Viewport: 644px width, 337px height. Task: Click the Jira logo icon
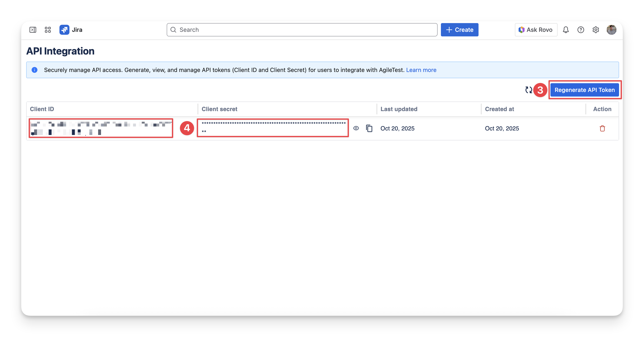click(64, 30)
